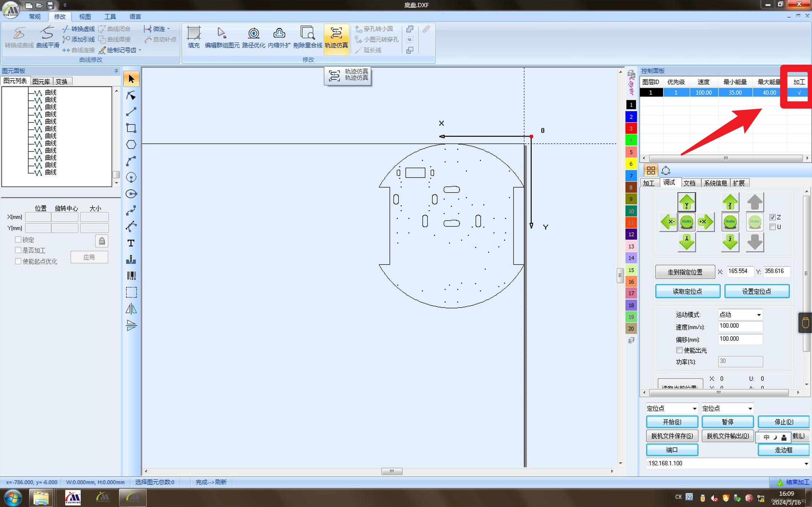The width and height of the screenshot is (812, 507).
Task: Open the 运动模式 dropdown
Action: coord(759,315)
